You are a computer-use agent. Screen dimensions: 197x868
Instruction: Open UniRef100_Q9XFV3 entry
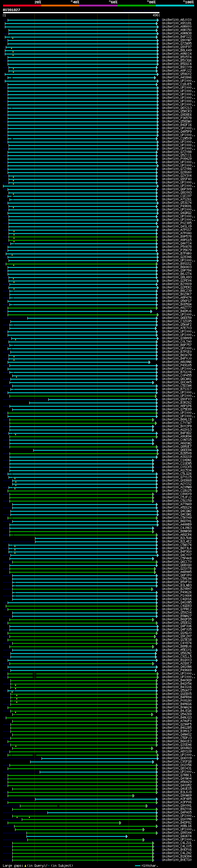[x=176, y=400]
